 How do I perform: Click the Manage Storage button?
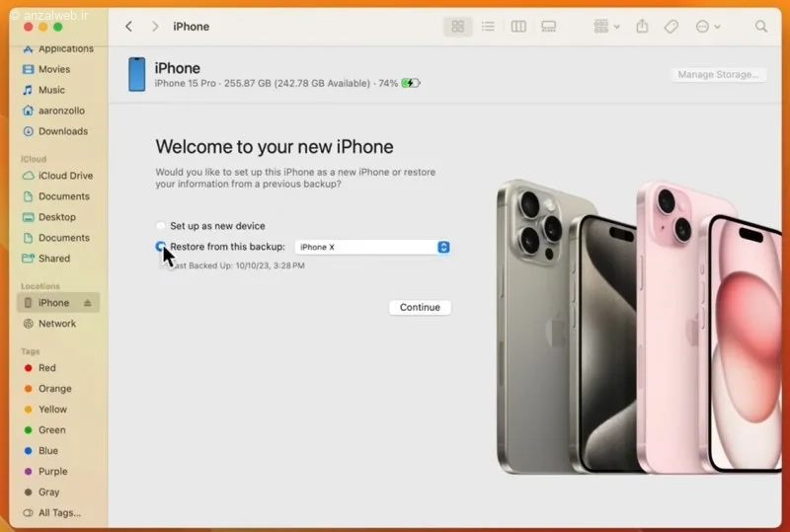click(x=718, y=75)
